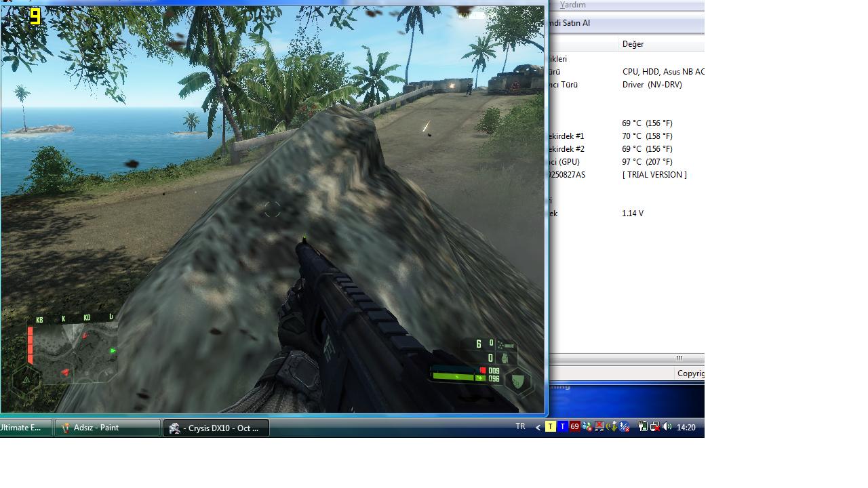Open the volume speaker tray icon
Screen dimensions: 868x488
pos(667,426)
